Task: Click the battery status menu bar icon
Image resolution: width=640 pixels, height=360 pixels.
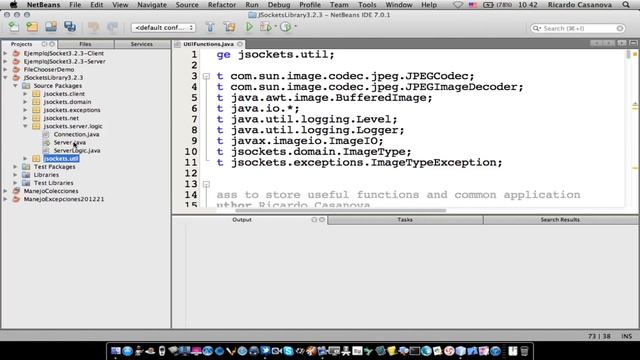Action: 488,5
